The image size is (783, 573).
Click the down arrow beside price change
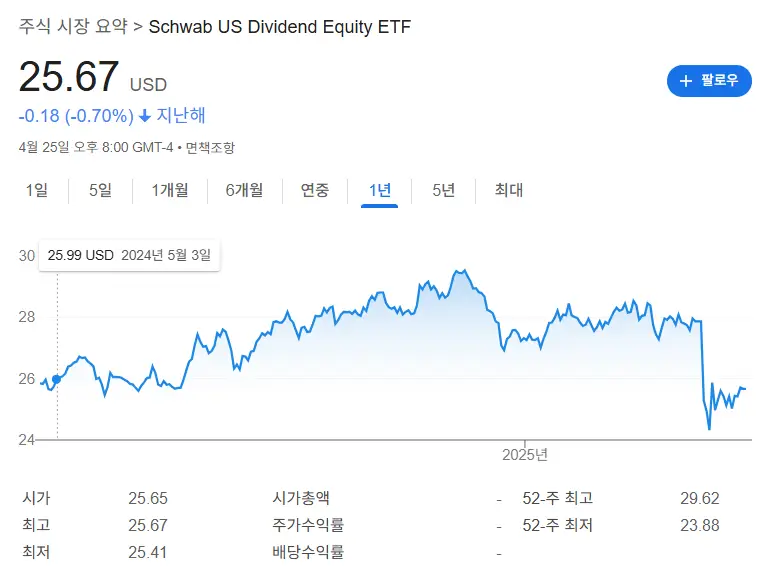(145, 116)
